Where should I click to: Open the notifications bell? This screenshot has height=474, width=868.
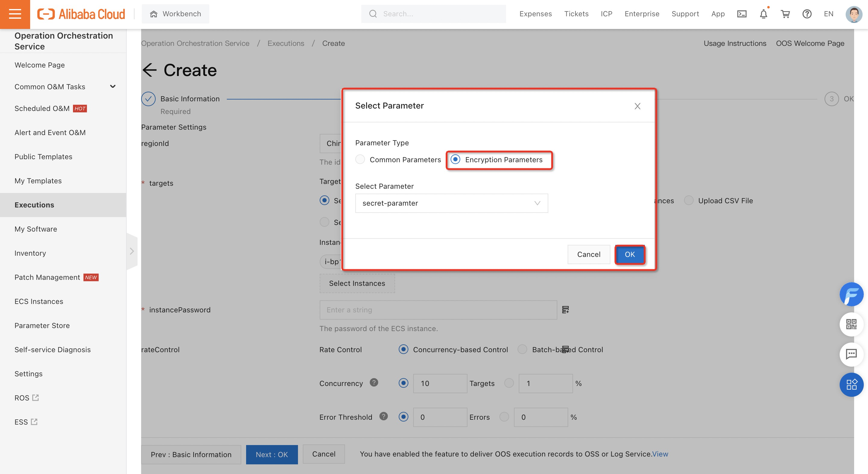pyautogui.click(x=764, y=14)
